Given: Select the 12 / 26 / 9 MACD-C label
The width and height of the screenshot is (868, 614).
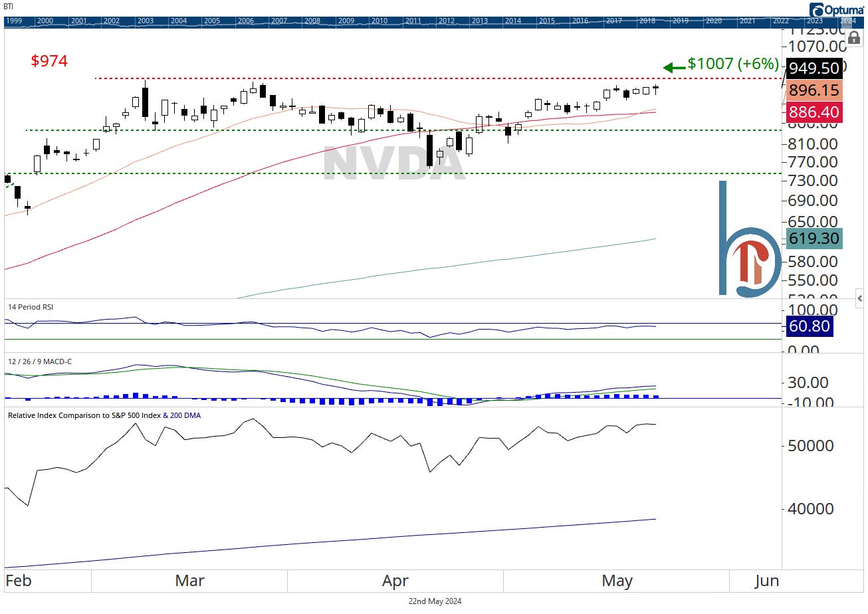Looking at the screenshot, I should pos(40,361).
